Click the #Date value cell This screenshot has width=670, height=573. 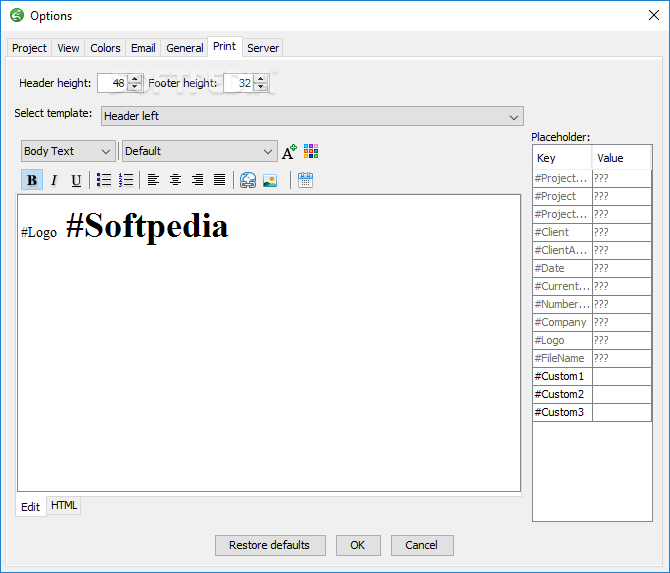click(x=622, y=268)
